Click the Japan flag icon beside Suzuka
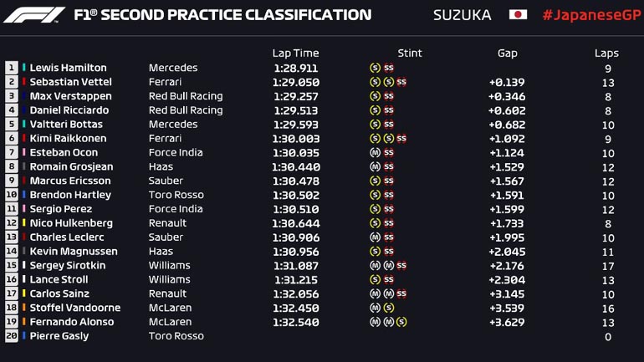This screenshot has height=362, width=644. (518, 15)
